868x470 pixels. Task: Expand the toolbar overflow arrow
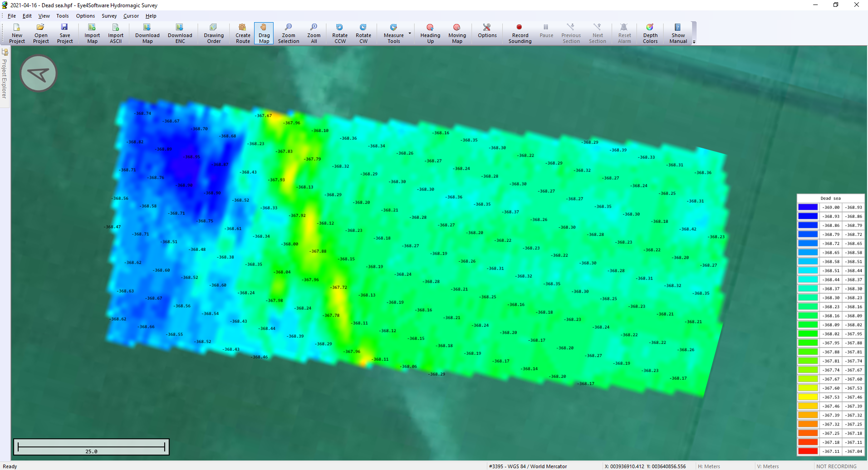[x=694, y=42]
